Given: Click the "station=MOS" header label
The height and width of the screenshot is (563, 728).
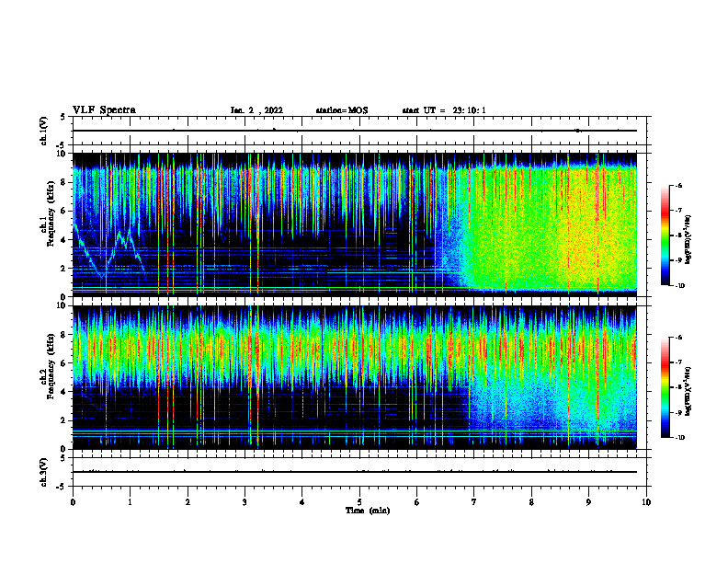Looking at the screenshot, I should point(342,110).
